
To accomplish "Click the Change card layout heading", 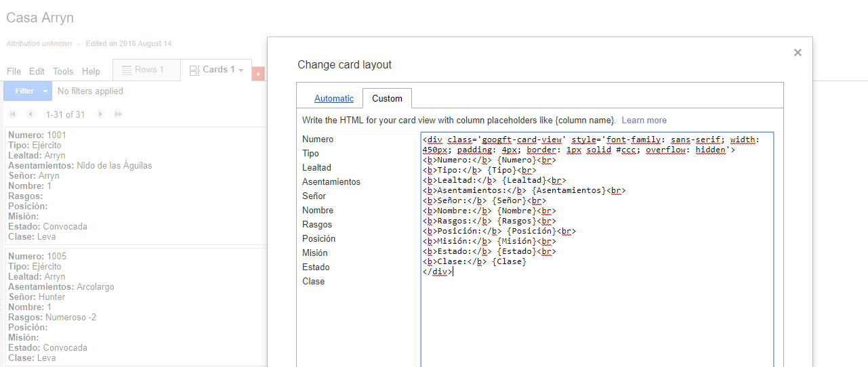I will (x=344, y=65).
